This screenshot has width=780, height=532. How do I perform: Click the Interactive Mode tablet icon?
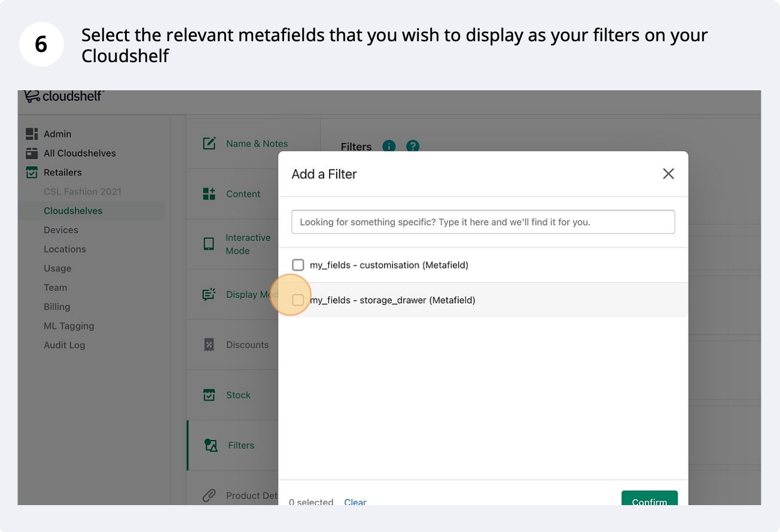point(209,244)
